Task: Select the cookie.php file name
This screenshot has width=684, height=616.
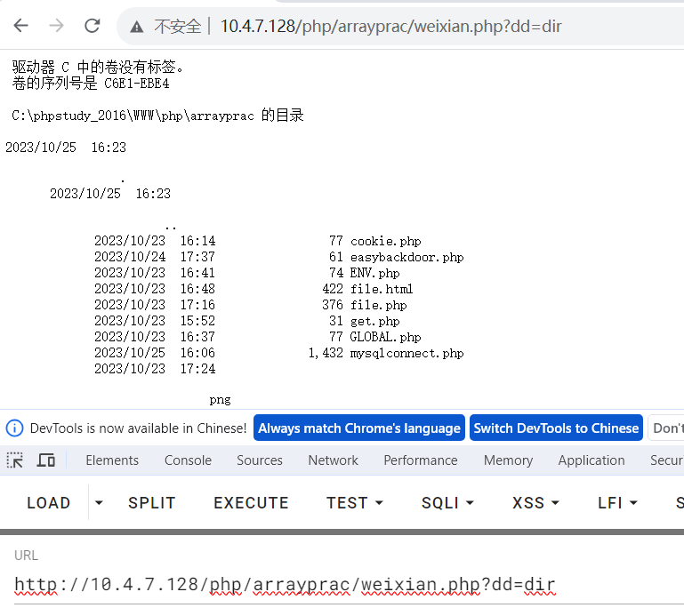Action: [x=386, y=241]
